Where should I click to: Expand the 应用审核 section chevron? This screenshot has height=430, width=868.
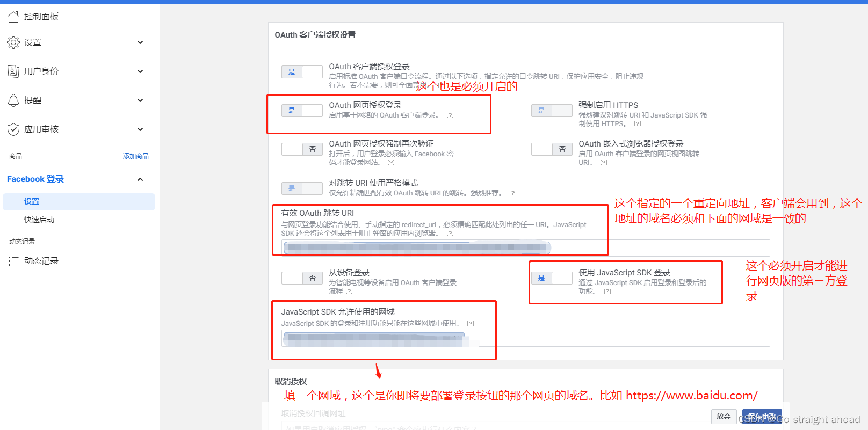[x=140, y=129]
